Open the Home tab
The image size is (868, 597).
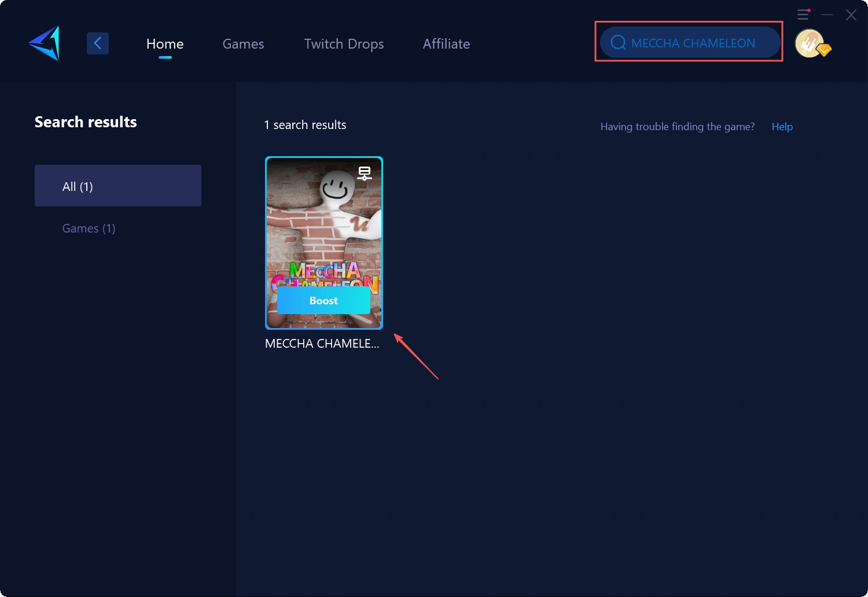pyautogui.click(x=165, y=44)
